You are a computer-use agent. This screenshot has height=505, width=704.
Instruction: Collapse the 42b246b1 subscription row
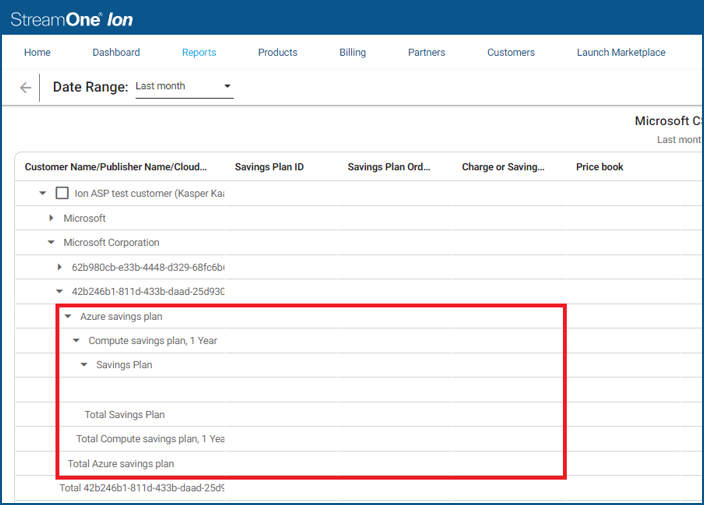click(x=59, y=291)
